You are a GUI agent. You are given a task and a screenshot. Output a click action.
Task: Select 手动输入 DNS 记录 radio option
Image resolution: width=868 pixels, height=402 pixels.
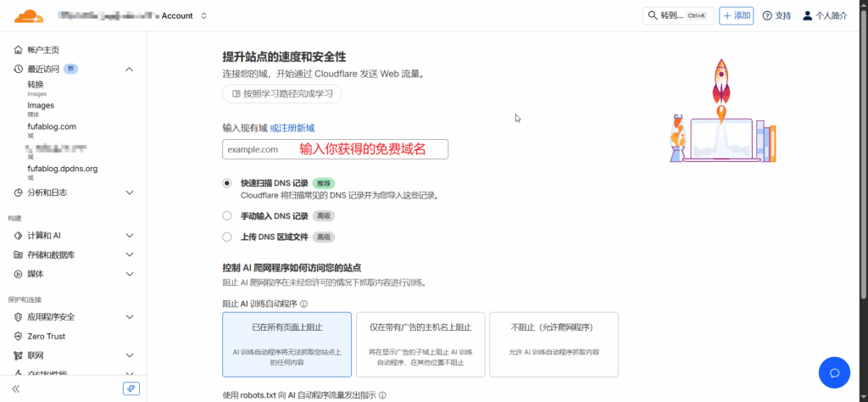pyautogui.click(x=226, y=216)
